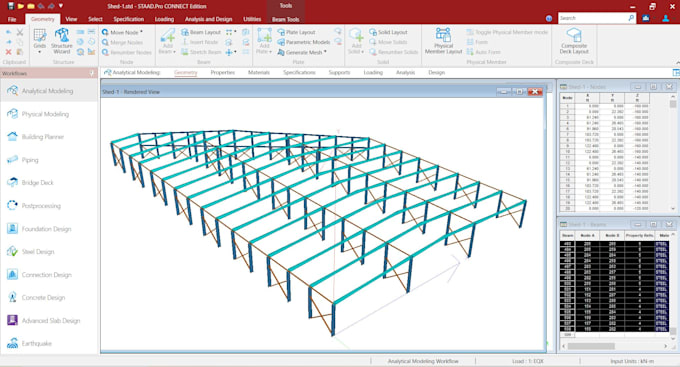Image resolution: width=680 pixels, height=367 pixels.
Task: Click in the Search input field
Action: [592, 18]
